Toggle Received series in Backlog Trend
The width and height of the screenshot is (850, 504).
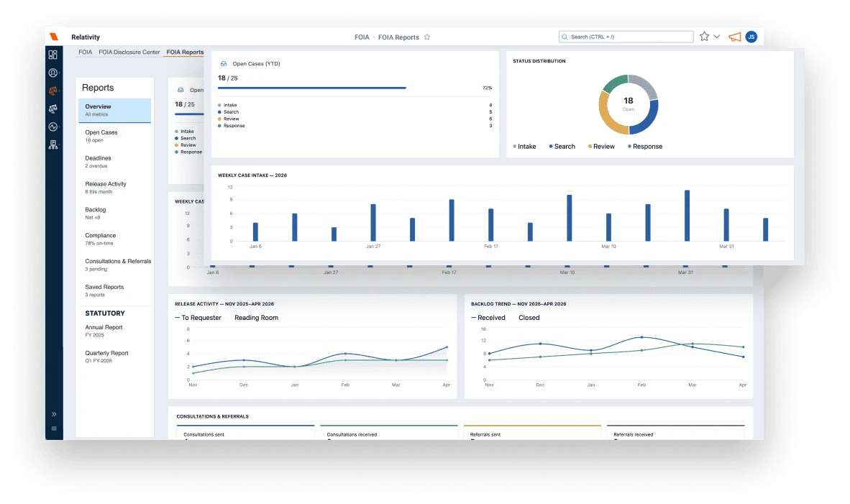click(x=488, y=318)
